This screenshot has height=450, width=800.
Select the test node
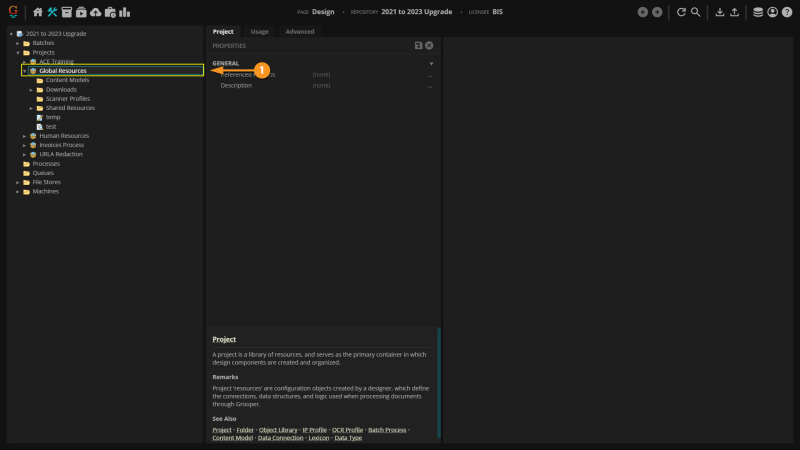pos(51,127)
